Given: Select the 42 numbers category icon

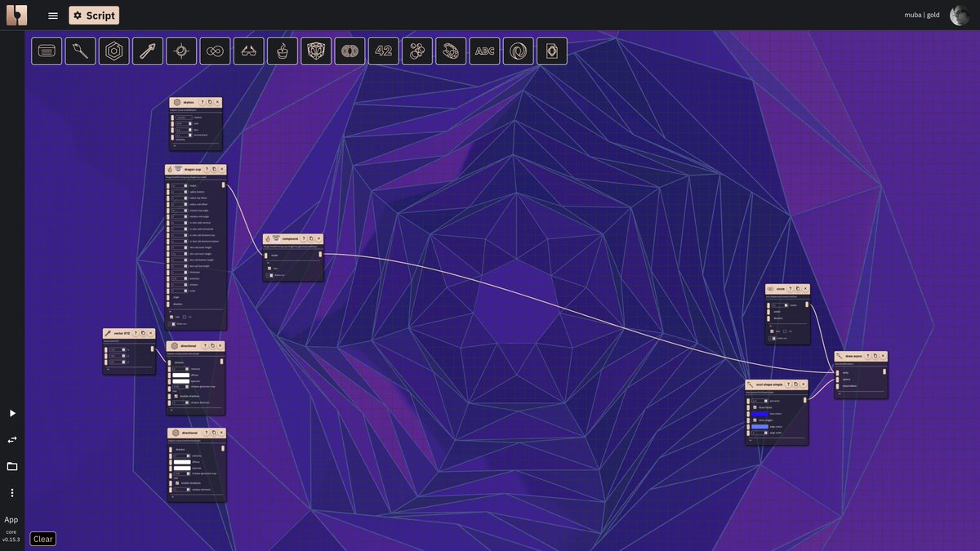Looking at the screenshot, I should [384, 51].
